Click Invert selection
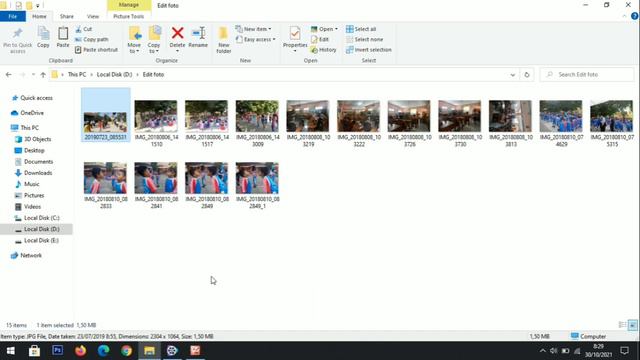The image size is (640, 360). [369, 49]
